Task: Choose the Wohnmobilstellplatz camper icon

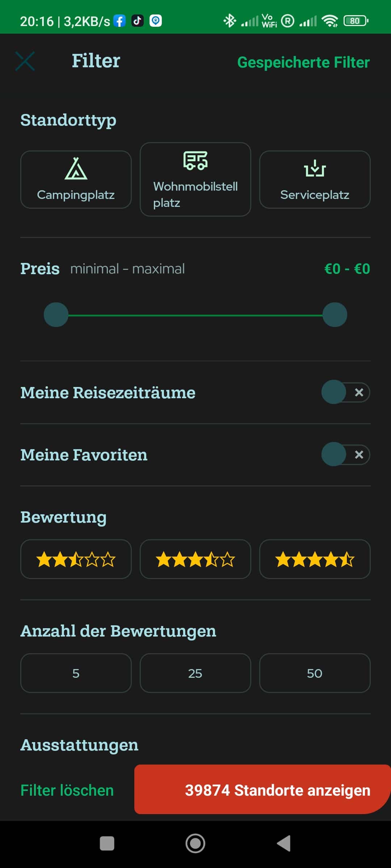Action: click(x=195, y=160)
